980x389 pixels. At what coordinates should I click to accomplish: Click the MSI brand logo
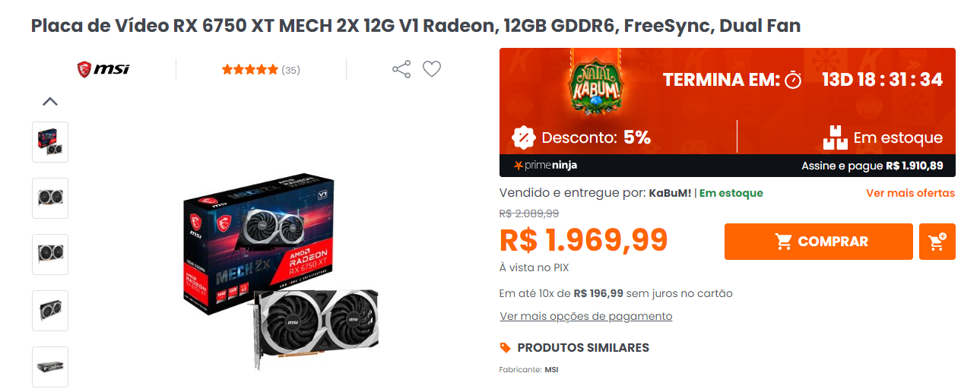103,69
